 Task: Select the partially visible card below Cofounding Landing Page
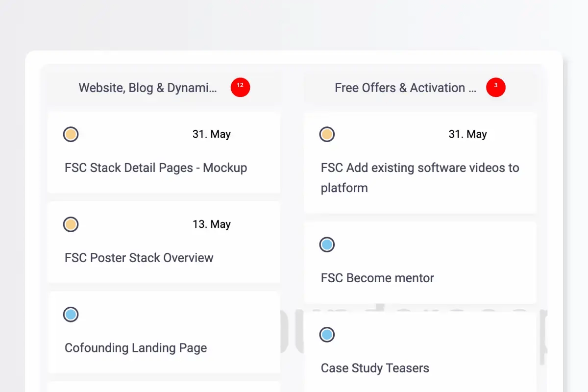pyautogui.click(x=164, y=387)
